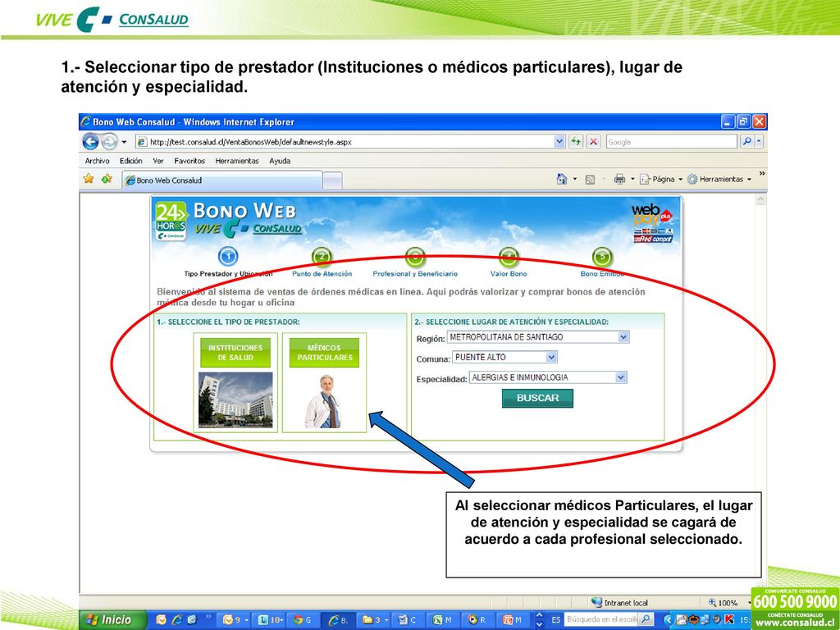Open the Especialidad dropdown

547,377
